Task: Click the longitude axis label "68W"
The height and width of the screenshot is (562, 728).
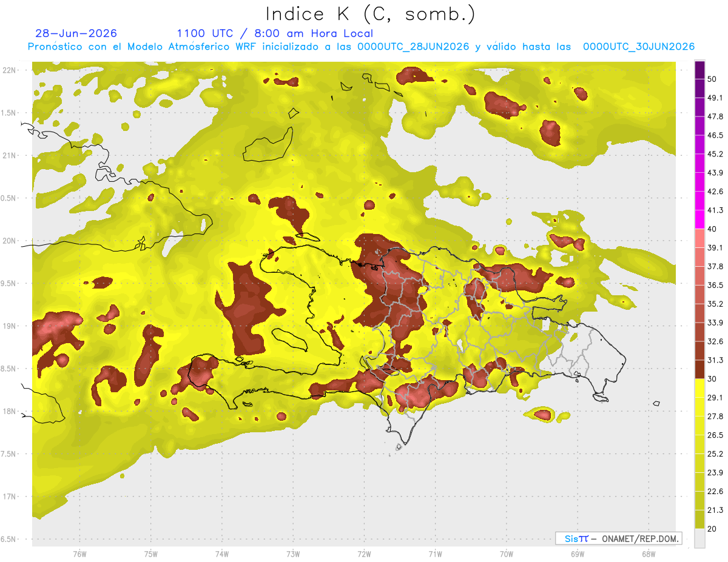Action: coord(649,554)
